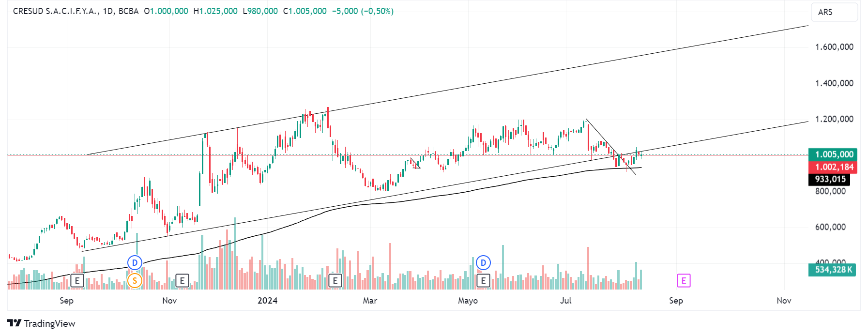The height and width of the screenshot is (336, 868).
Task: Click the 1.400,000 price axis label
Action: point(834,83)
